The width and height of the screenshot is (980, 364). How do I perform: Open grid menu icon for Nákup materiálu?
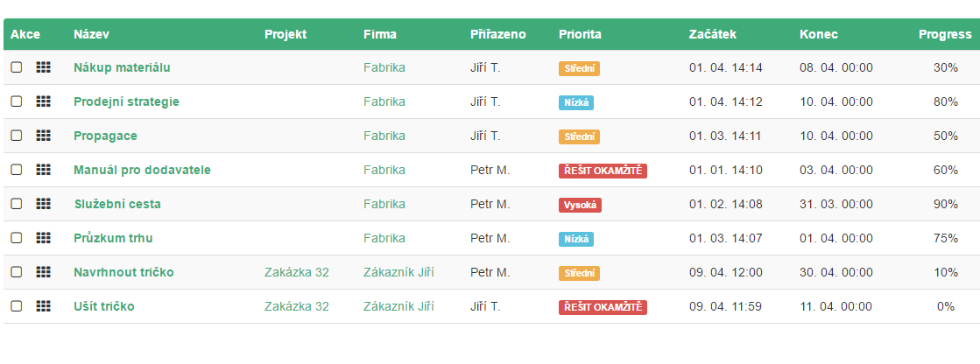point(43,67)
